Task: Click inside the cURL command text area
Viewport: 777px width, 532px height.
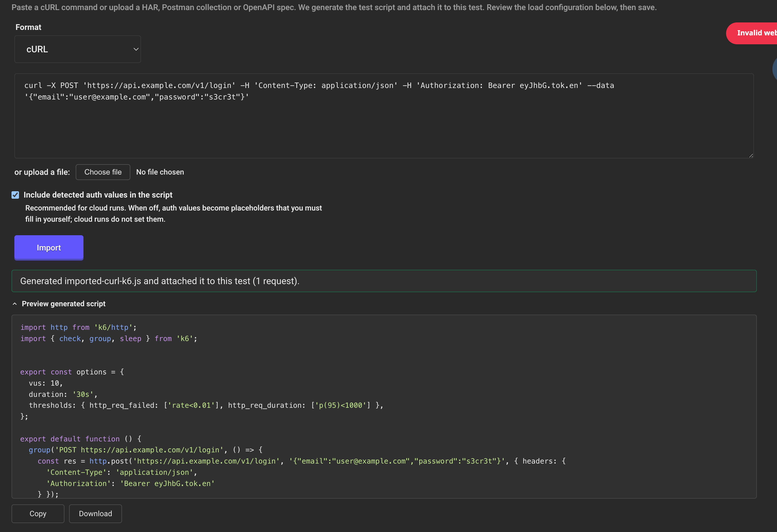Action: coord(384,116)
